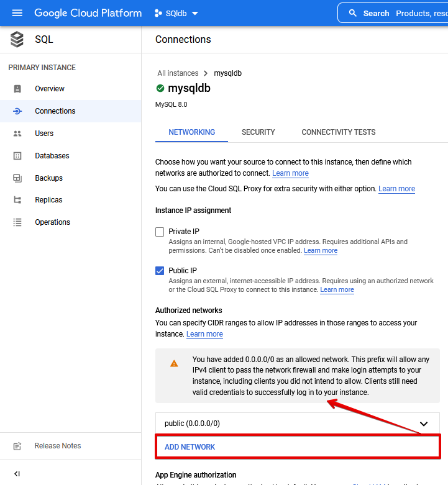Open Operations in the sidebar
The image size is (448, 485).
pos(71,222)
